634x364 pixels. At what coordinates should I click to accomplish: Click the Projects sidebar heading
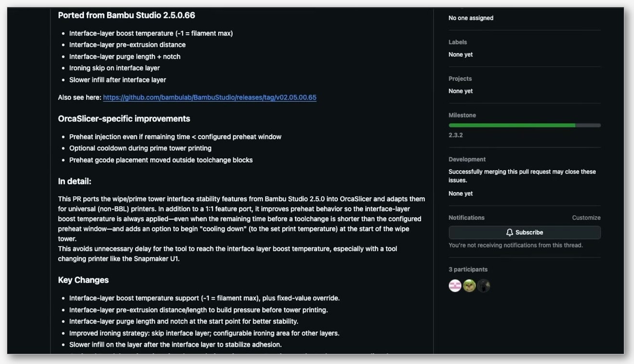460,79
